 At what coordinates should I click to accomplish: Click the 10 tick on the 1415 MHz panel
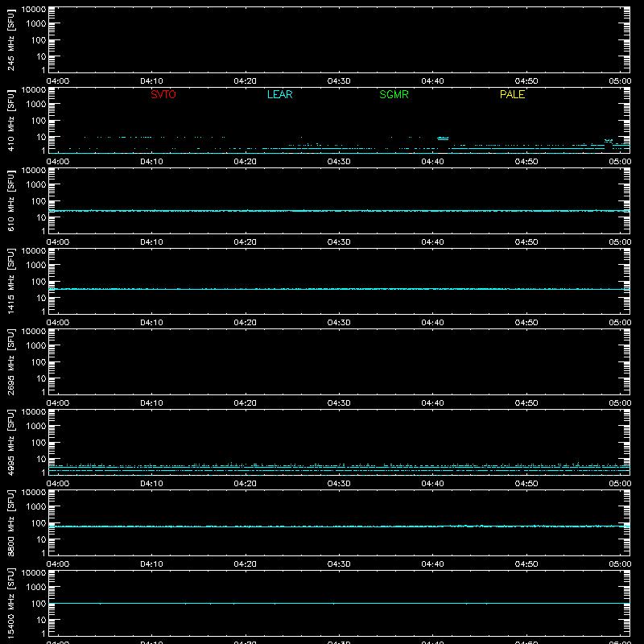point(41,298)
